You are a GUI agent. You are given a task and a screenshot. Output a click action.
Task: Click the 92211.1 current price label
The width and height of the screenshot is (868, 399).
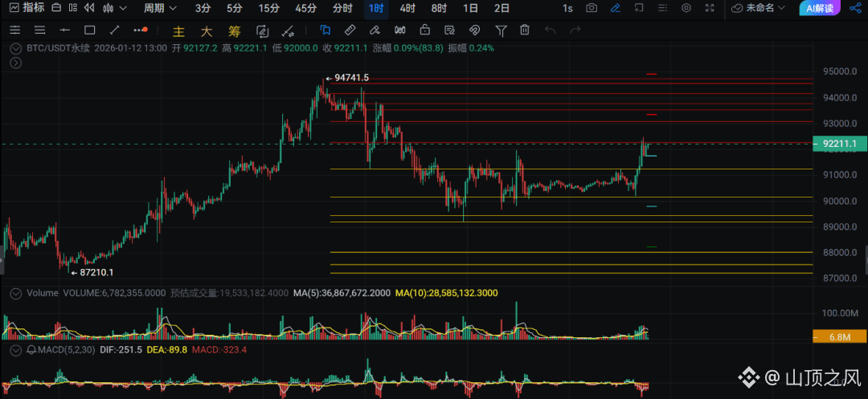[x=840, y=145]
